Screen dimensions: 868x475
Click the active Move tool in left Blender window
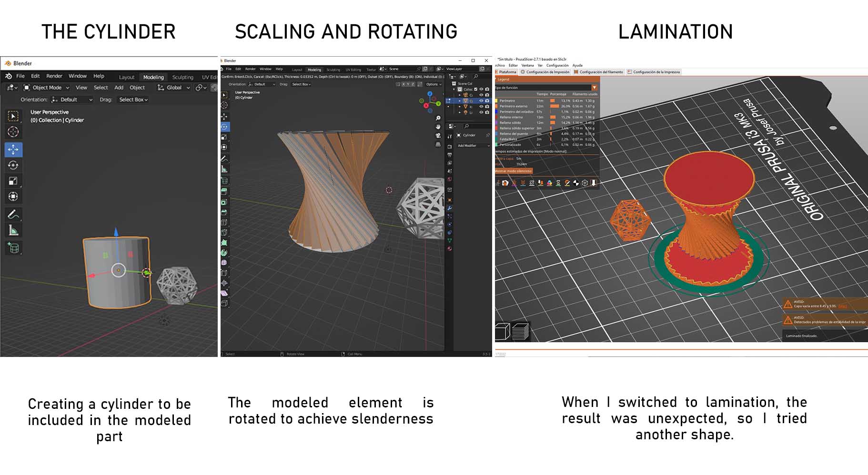click(13, 149)
